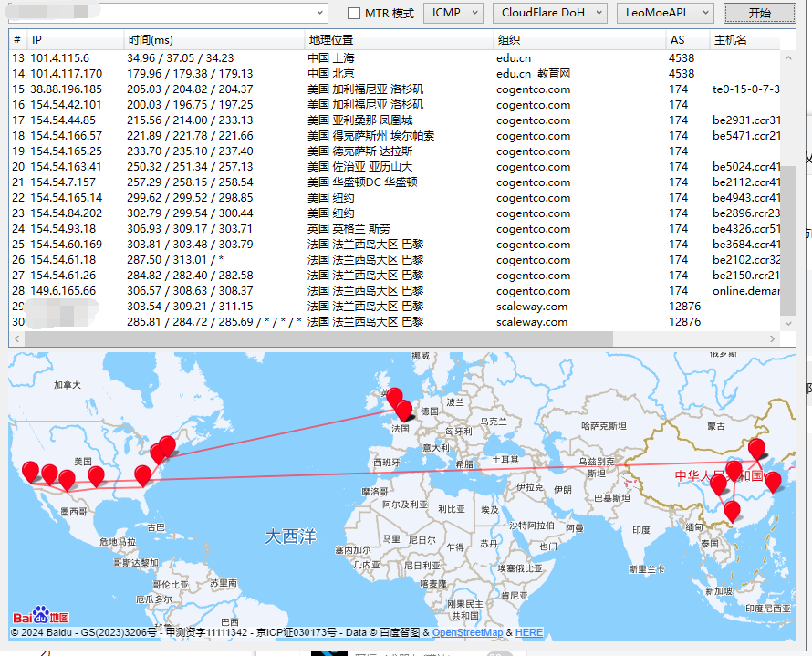Click the Shanghai map pin on China's east coast

[773, 481]
